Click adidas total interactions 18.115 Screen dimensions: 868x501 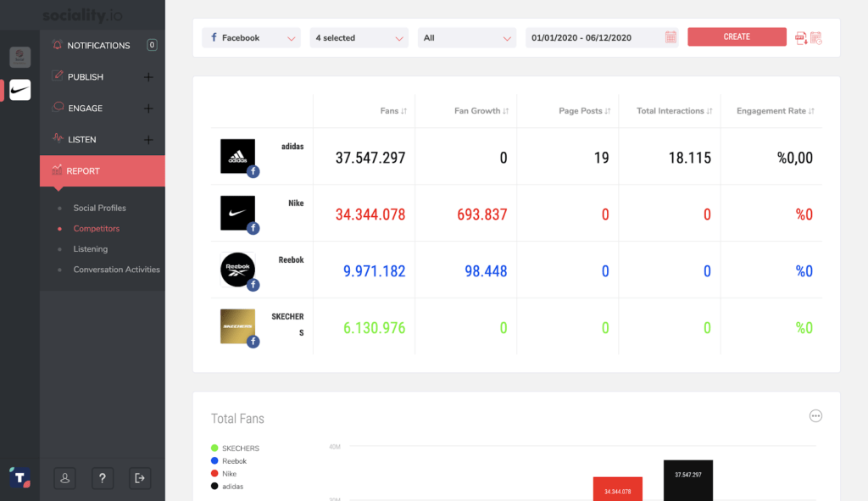click(x=690, y=158)
